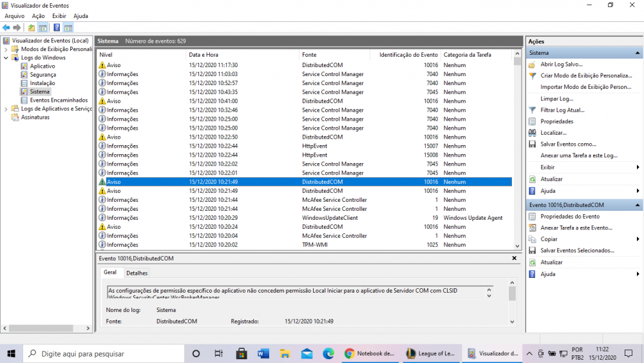This screenshot has width=644, height=363.
Task: Expand the Logs de Aplicativos e Serviços node
Action: [x=6, y=109]
